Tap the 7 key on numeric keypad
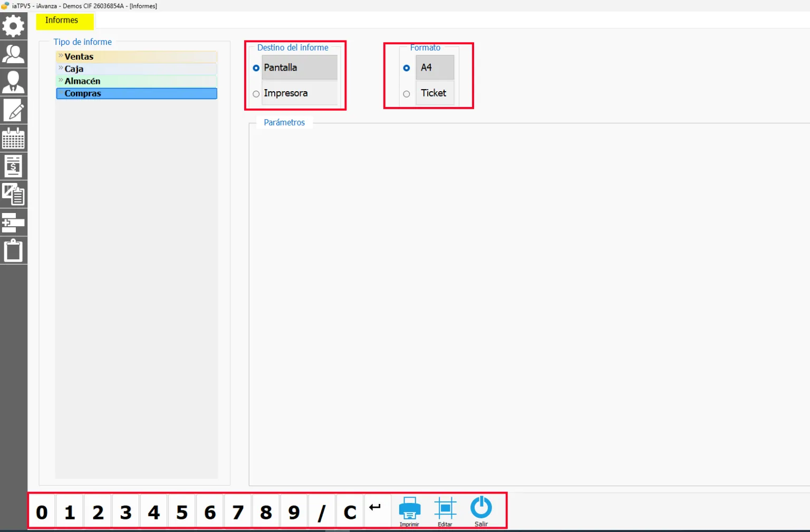The height and width of the screenshot is (532, 810). [x=238, y=511]
